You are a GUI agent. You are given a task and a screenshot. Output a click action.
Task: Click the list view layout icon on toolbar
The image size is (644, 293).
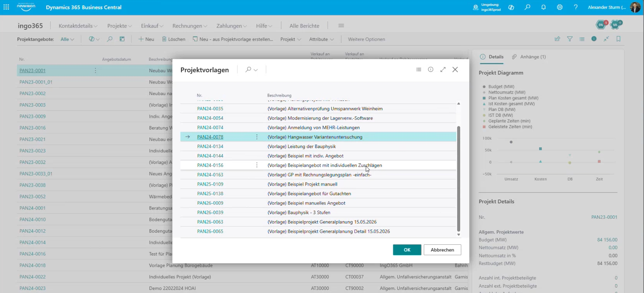point(582,39)
